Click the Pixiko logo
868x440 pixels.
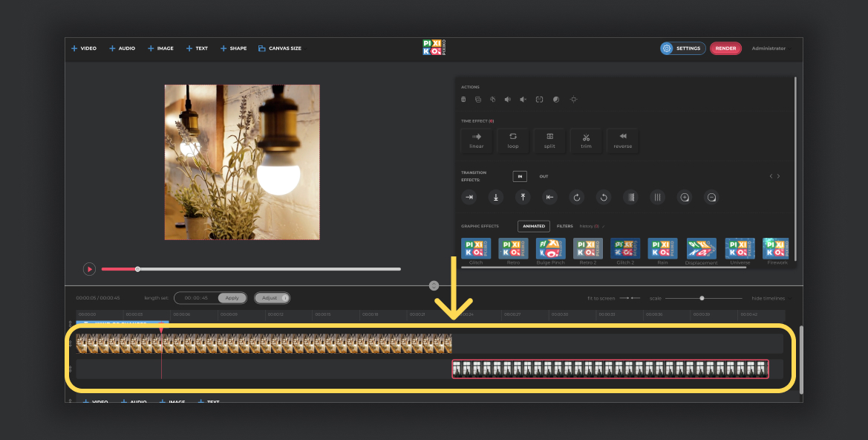(x=434, y=48)
